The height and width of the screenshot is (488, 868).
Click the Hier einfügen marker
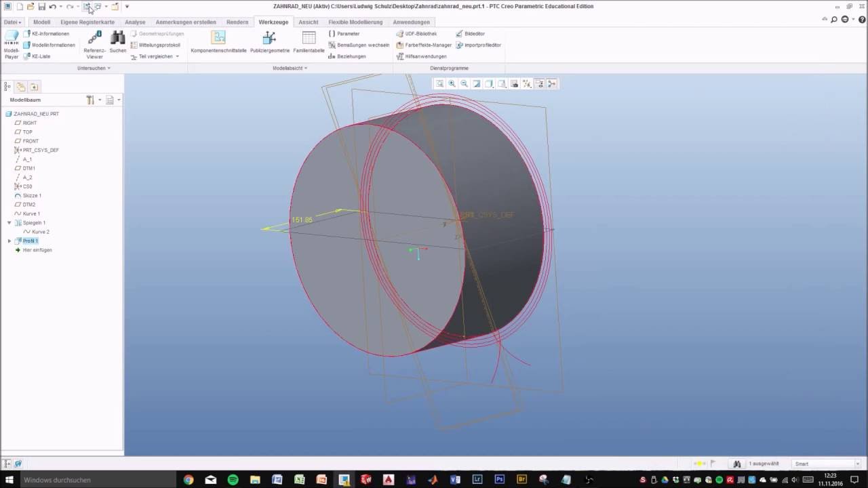pos(33,250)
